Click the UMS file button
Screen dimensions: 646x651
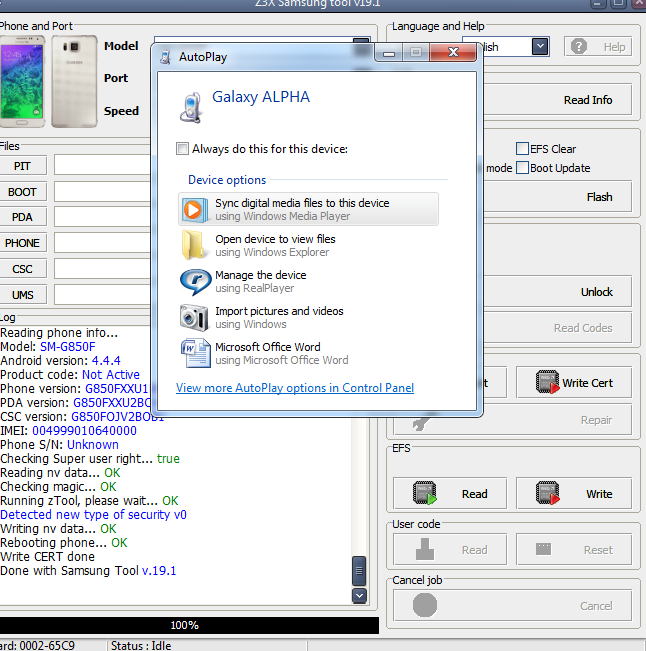pos(22,295)
